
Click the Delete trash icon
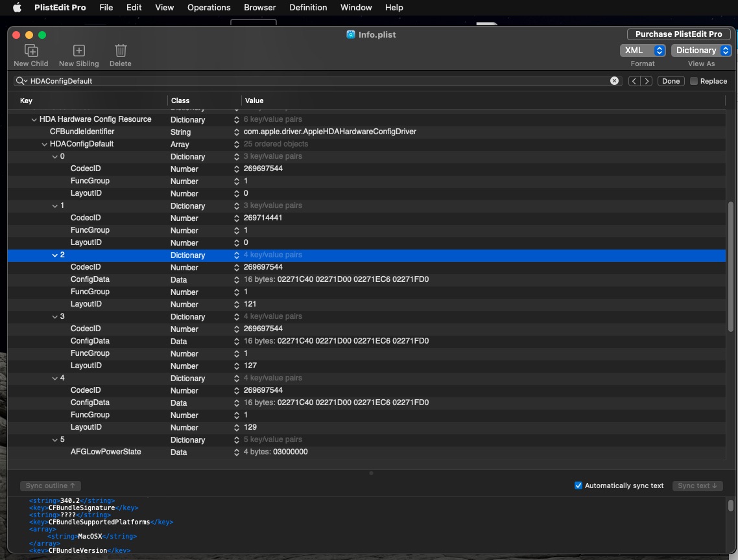pos(120,51)
